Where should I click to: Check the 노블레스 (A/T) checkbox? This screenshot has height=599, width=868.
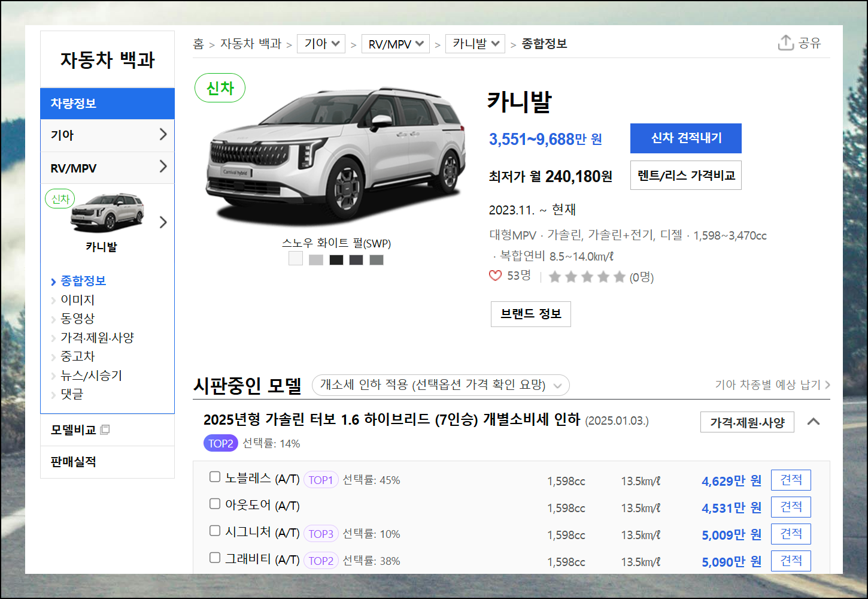click(215, 477)
